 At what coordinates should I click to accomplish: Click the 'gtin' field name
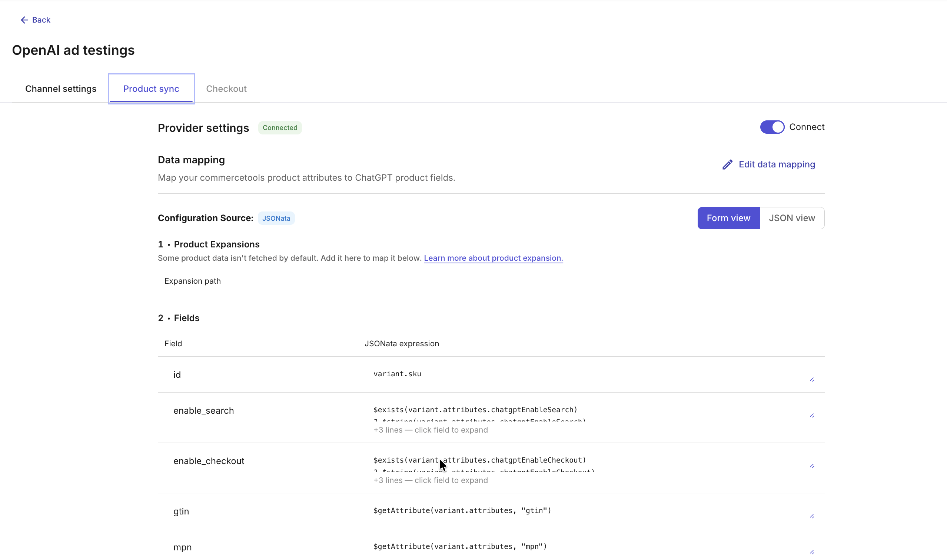[x=181, y=511]
